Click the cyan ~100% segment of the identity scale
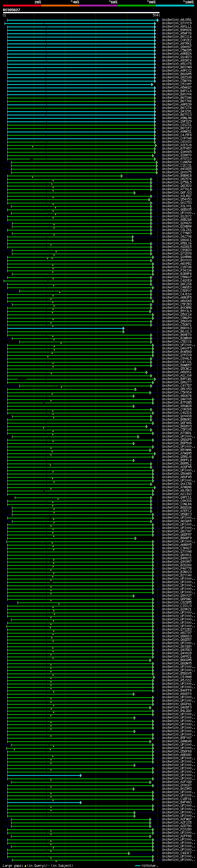Screen dimensions: 197x868 tap(175, 6)
